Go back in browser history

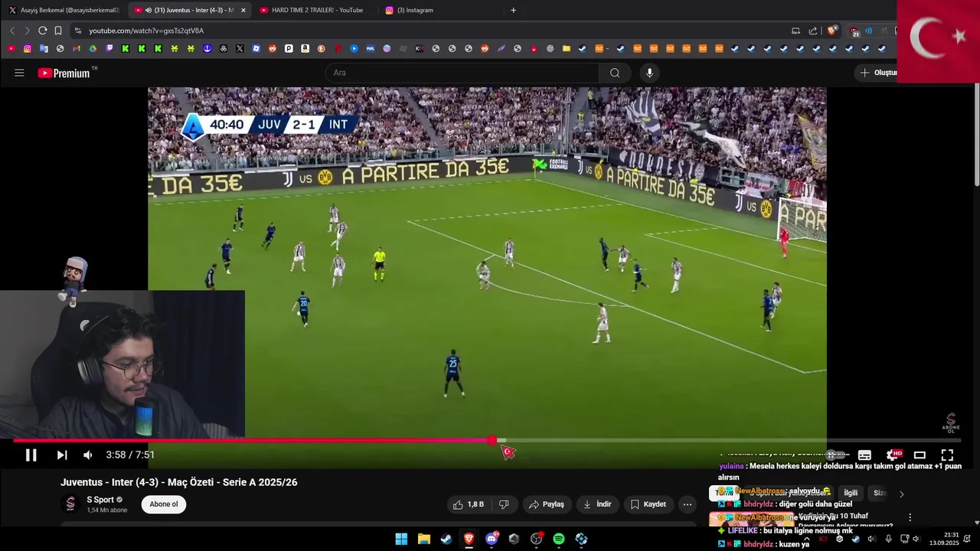tap(11, 31)
